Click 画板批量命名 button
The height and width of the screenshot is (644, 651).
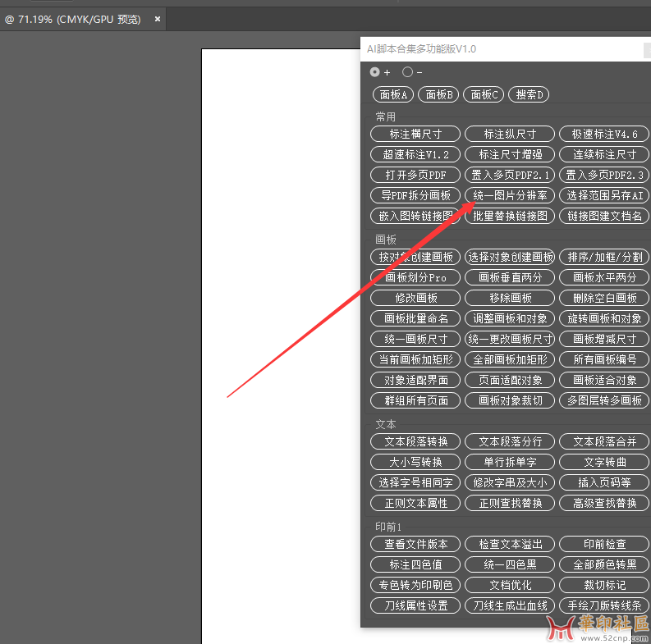(x=415, y=318)
